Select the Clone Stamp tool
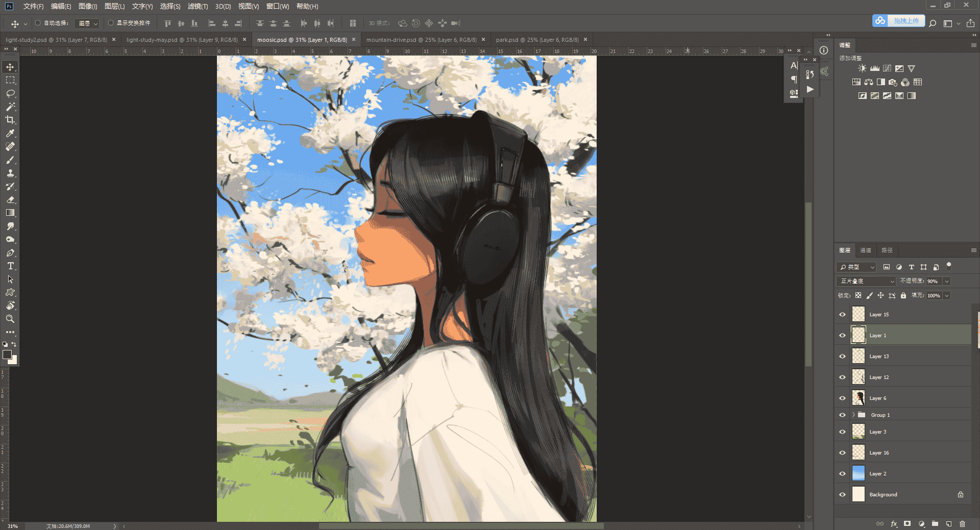The image size is (980, 530). pos(10,173)
